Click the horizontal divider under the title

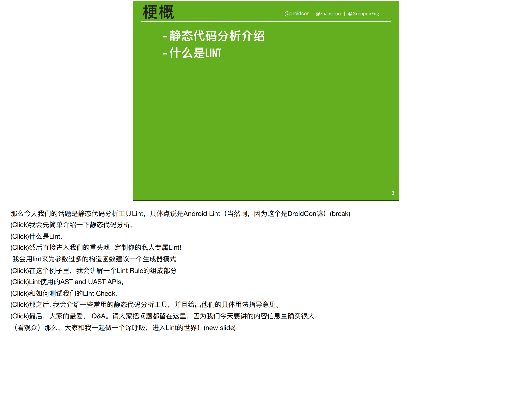pyautogui.click(x=266, y=22)
